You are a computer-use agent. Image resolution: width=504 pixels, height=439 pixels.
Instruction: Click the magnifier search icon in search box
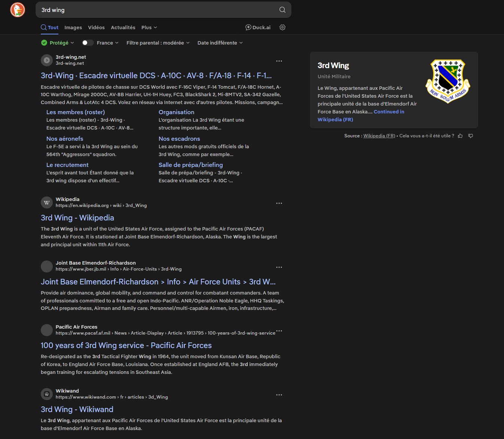click(x=282, y=10)
